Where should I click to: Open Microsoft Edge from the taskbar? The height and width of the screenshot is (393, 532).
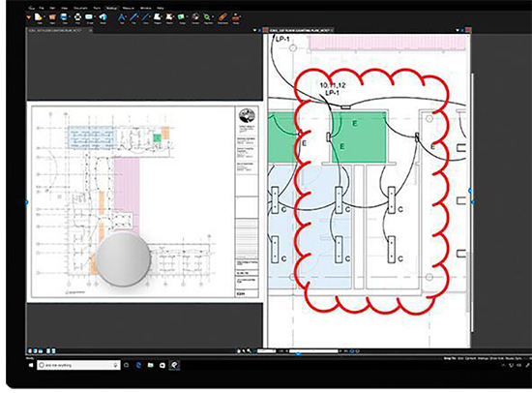tap(138, 365)
